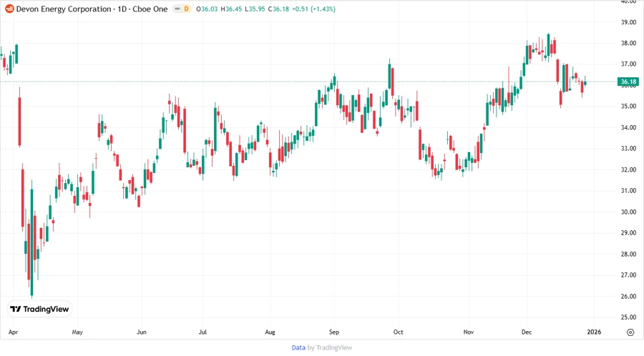Click the low value L35.95
This screenshot has width=644, height=356.
(x=255, y=9)
